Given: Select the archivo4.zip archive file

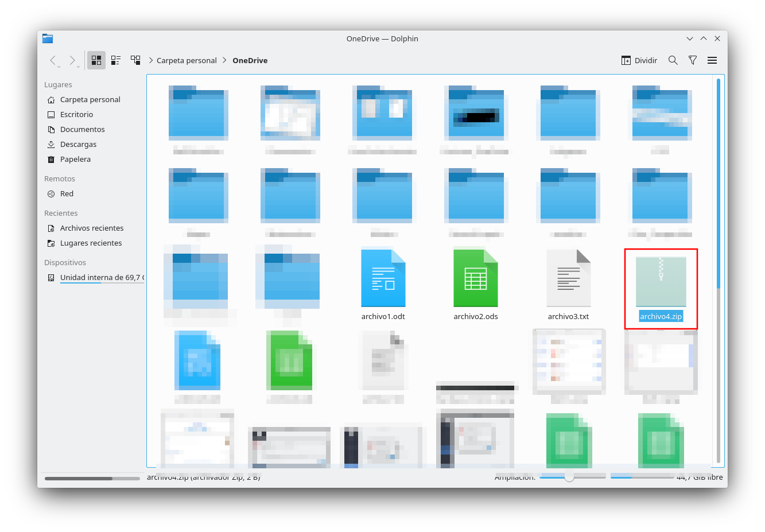Looking at the screenshot, I should [x=661, y=281].
